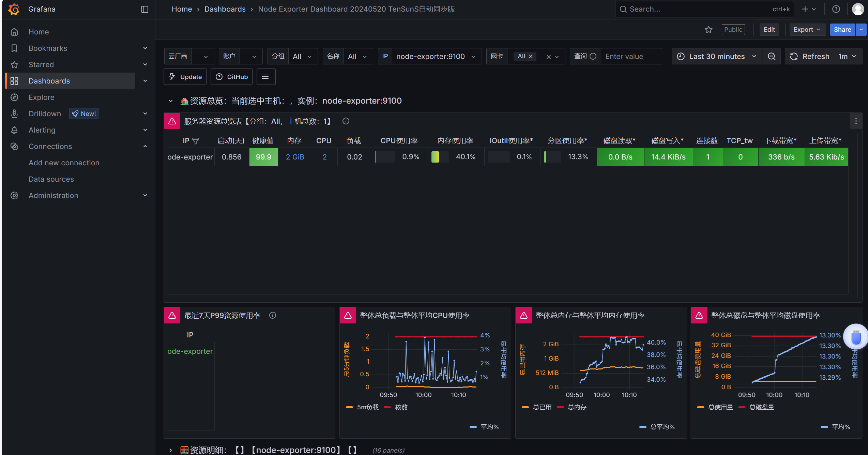This screenshot has width=868, height=455.
Task: Open the 1m refresh interval dropdown
Action: (848, 56)
